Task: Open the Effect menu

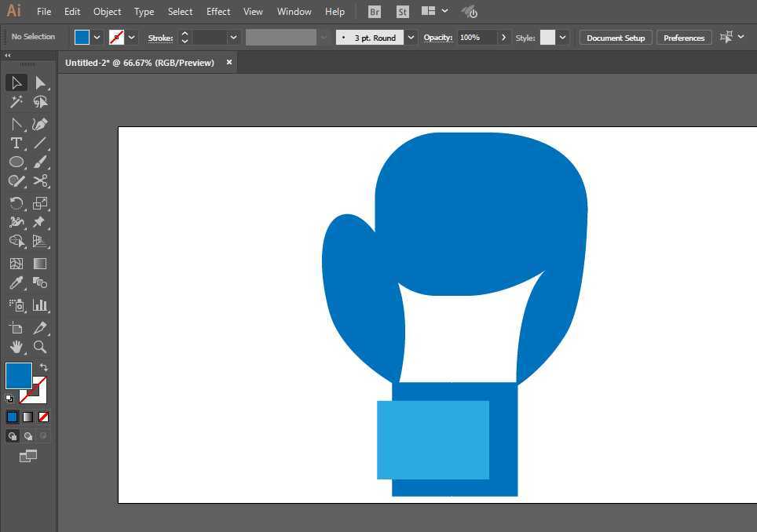Action: (x=218, y=12)
